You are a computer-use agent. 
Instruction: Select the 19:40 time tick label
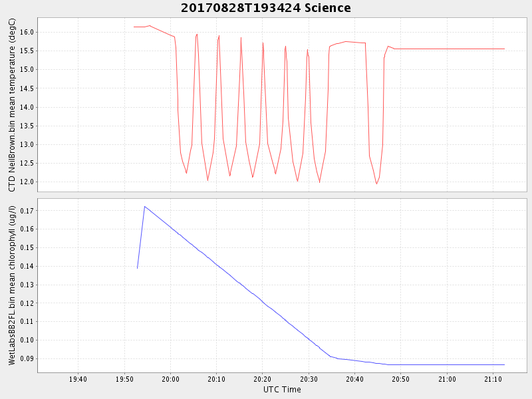[x=78, y=379]
